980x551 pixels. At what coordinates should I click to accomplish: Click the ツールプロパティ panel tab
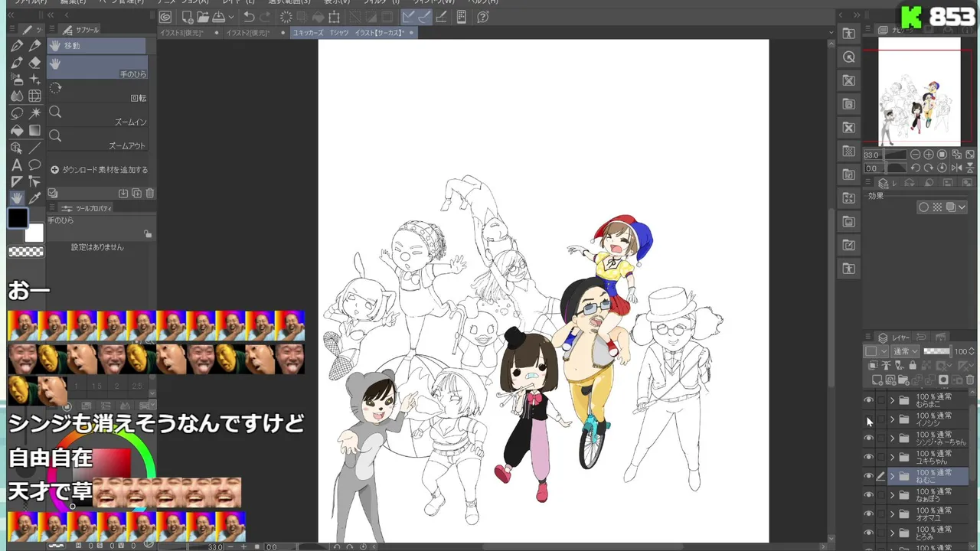tap(87, 208)
